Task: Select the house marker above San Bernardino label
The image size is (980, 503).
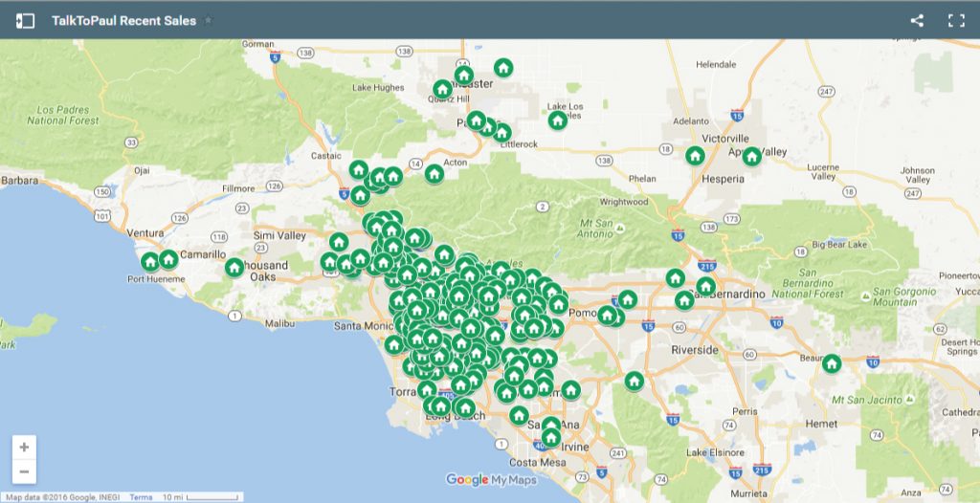Action: click(x=705, y=287)
